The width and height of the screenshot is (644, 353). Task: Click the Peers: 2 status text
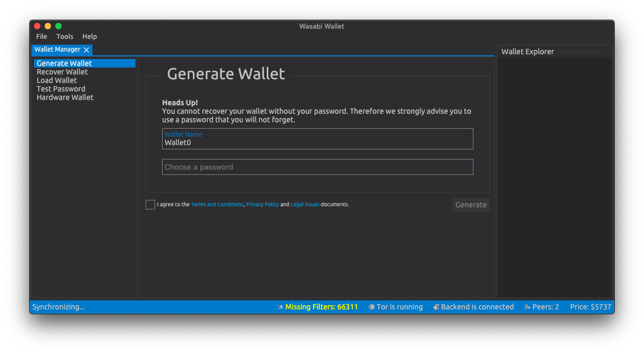[x=546, y=307]
